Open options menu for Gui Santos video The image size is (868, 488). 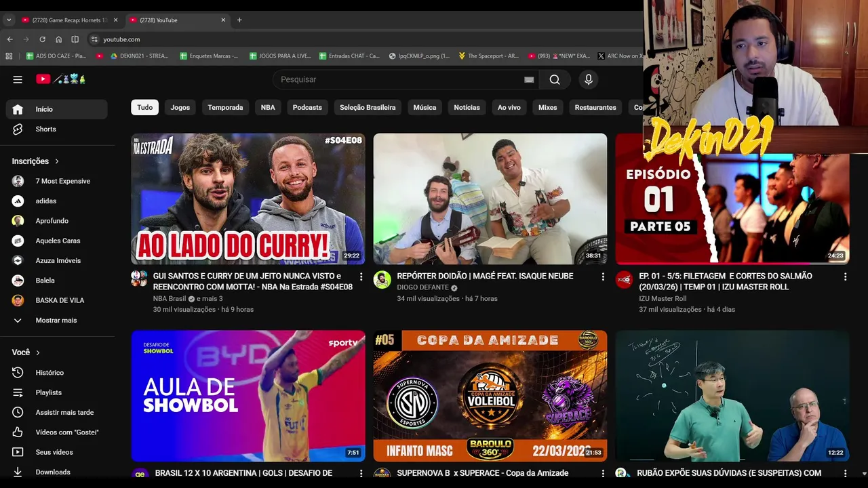(361, 277)
